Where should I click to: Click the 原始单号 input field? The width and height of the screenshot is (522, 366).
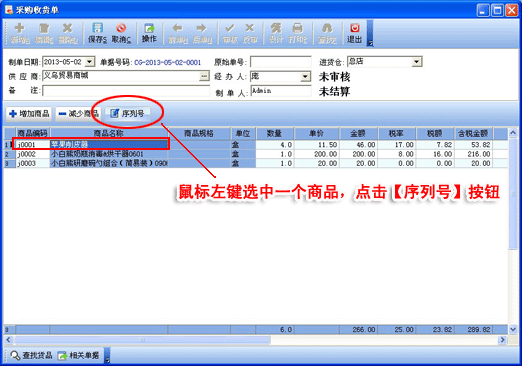coord(281,62)
